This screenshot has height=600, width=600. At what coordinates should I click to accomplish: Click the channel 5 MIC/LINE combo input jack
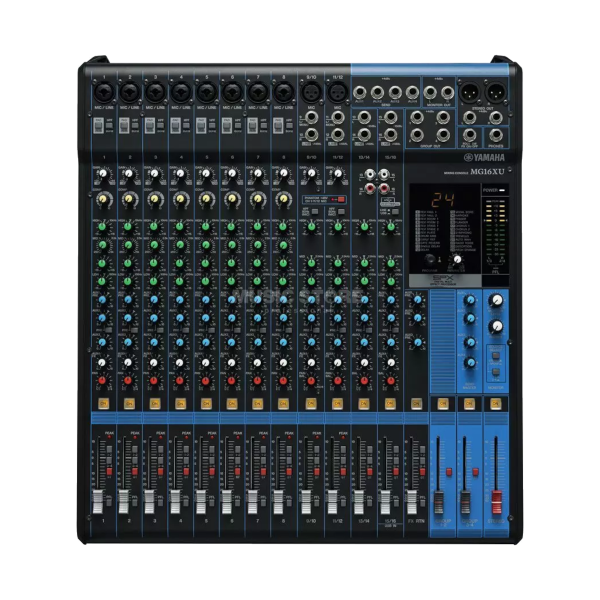[207, 92]
